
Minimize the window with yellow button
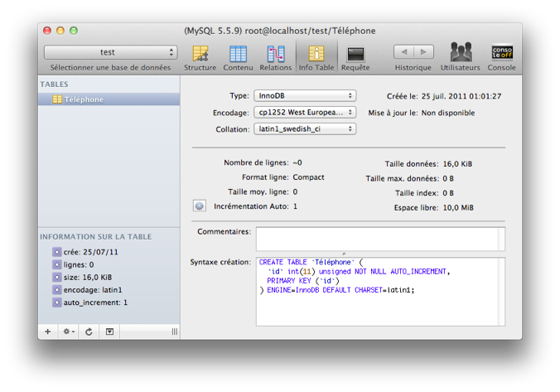(60, 31)
